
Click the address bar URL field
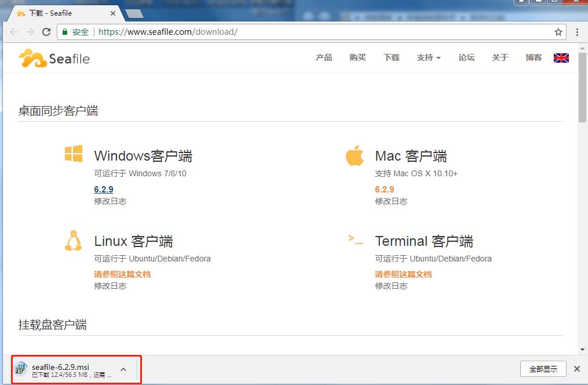(311, 32)
